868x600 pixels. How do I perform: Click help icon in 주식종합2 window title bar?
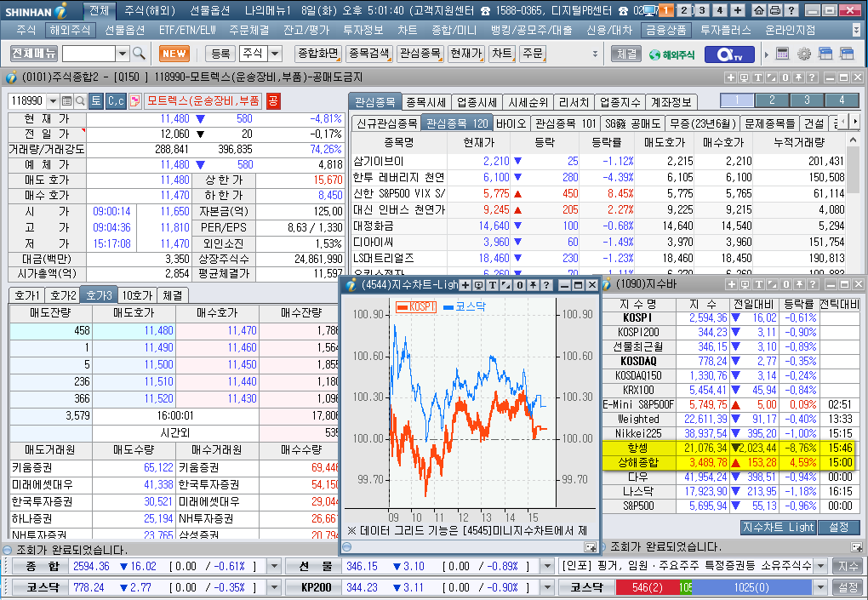point(812,77)
